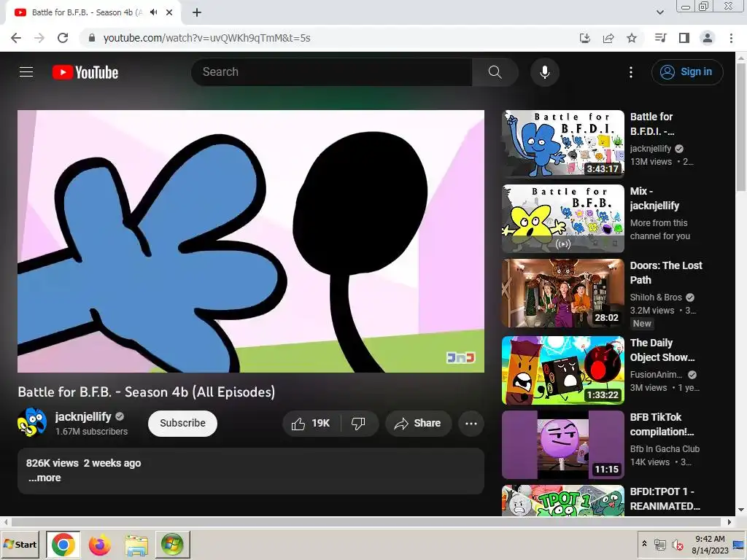
Task: Click the search magnifier button
Action: tap(495, 72)
